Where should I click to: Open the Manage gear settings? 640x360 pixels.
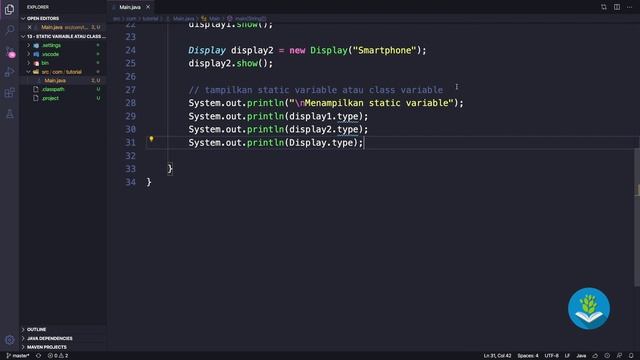click(9, 340)
